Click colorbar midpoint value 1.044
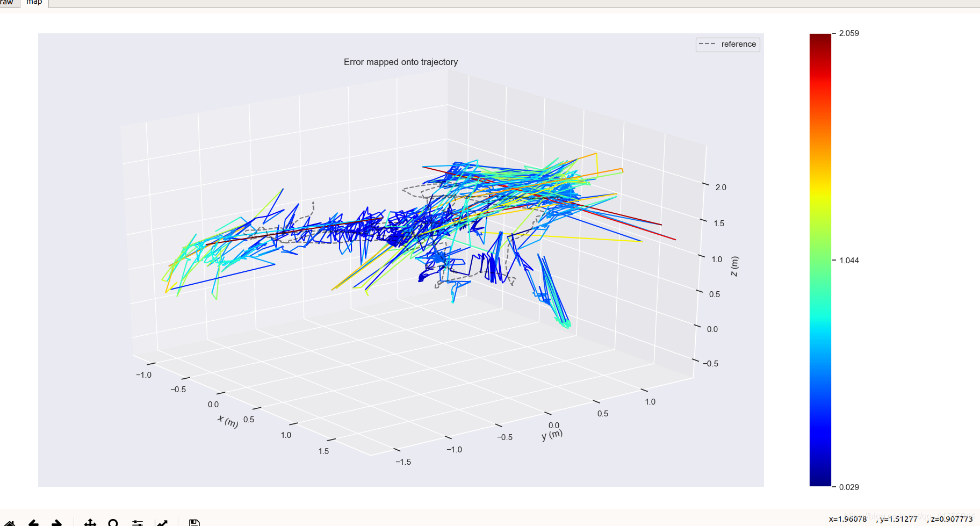This screenshot has width=980, height=526. click(849, 261)
